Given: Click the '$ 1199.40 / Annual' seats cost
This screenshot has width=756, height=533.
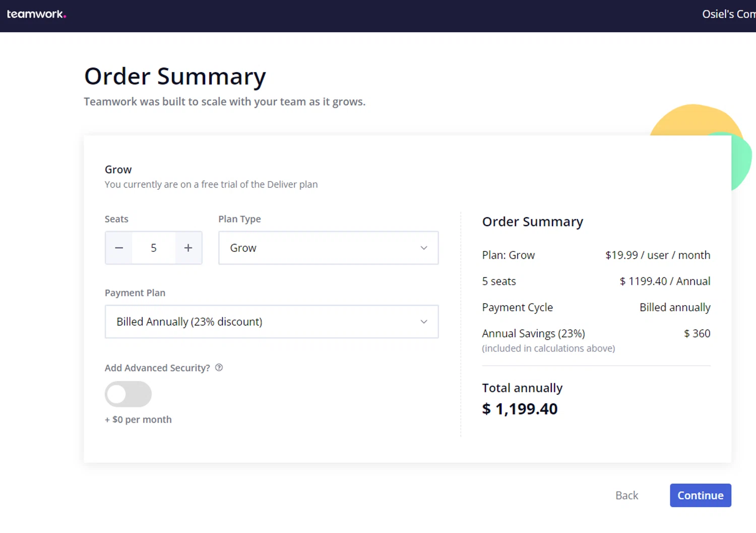Looking at the screenshot, I should [665, 281].
